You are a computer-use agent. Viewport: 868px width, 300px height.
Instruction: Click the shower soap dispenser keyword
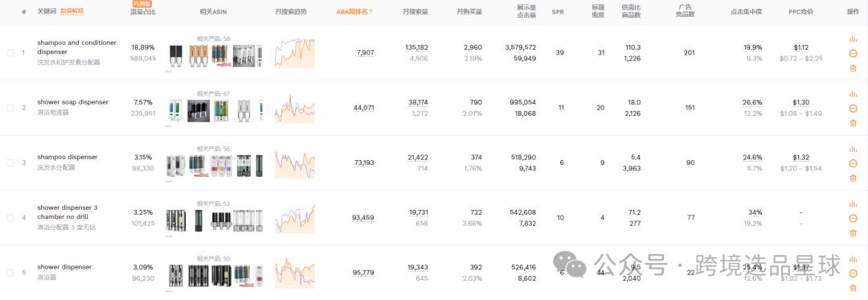tap(72, 102)
